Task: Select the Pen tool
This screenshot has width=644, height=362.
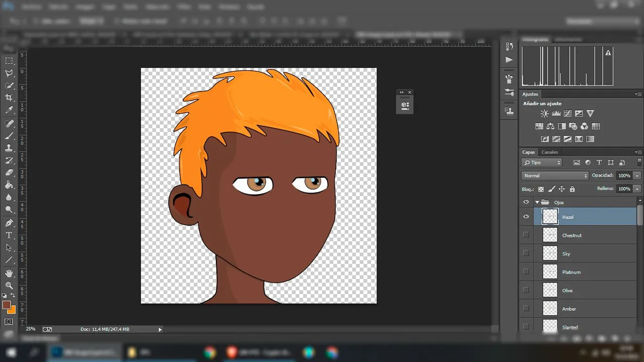Action: pos(9,223)
